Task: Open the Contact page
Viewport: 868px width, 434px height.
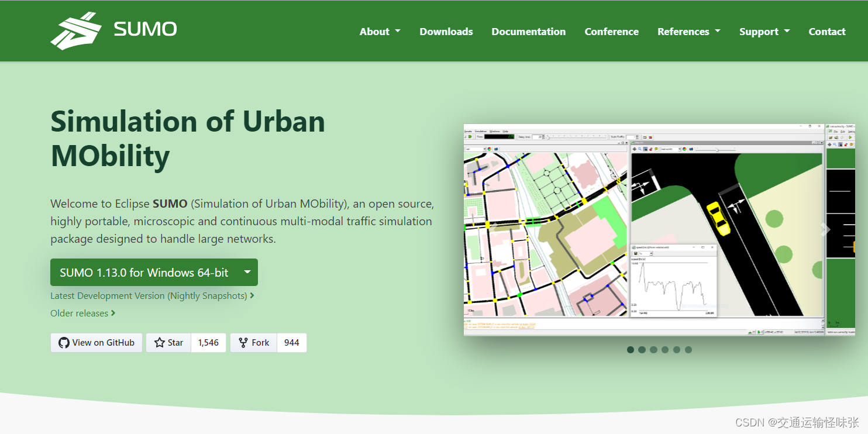Action: pyautogui.click(x=827, y=32)
